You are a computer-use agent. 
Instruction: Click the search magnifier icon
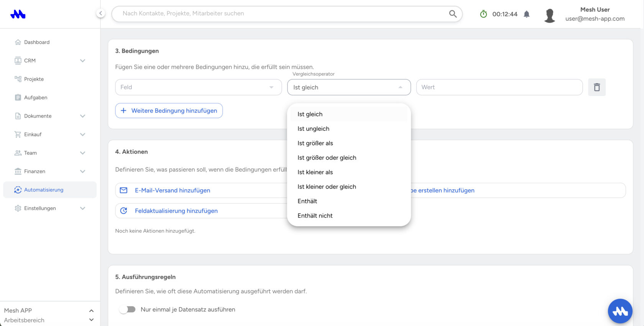click(x=453, y=14)
